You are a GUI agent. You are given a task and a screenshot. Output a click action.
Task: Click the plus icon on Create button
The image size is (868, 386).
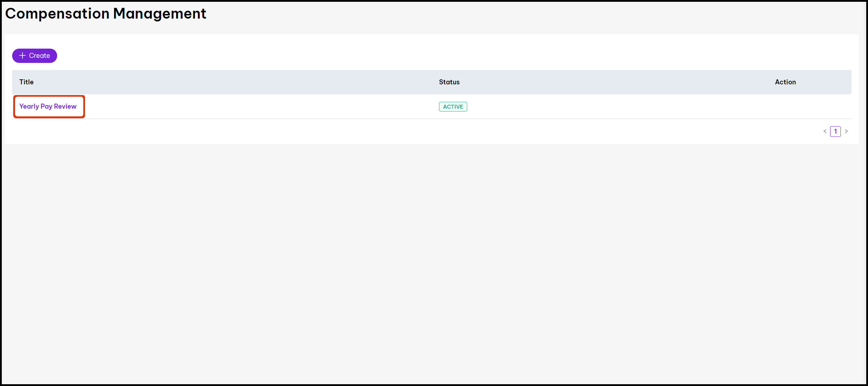pos(23,56)
